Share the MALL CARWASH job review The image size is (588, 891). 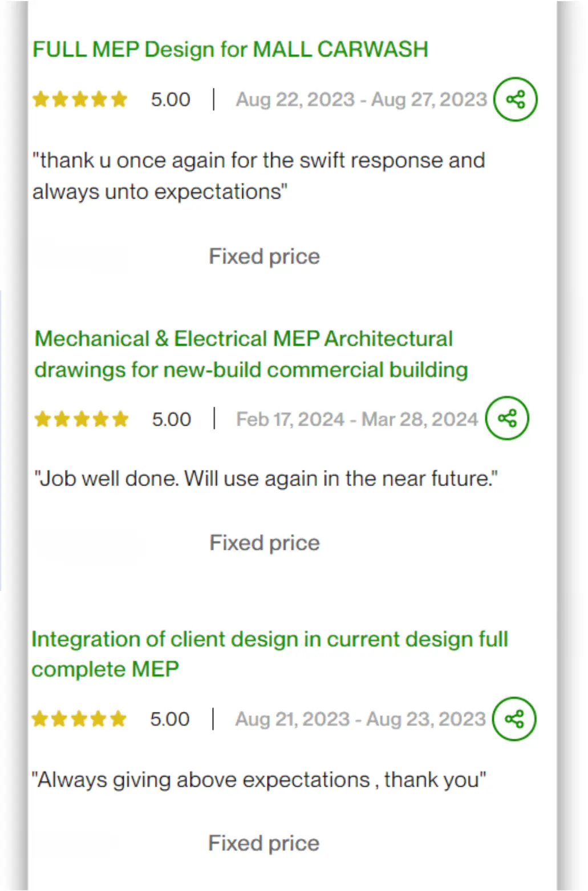tap(515, 99)
